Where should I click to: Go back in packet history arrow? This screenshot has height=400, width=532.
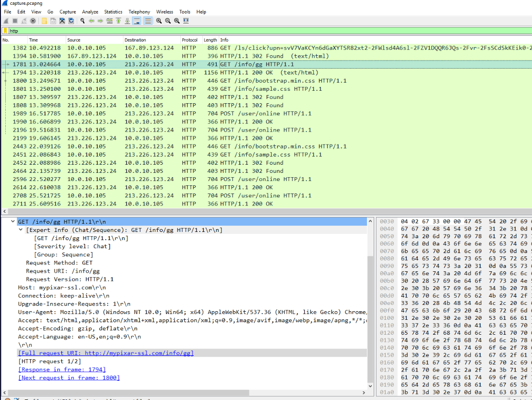click(x=91, y=21)
